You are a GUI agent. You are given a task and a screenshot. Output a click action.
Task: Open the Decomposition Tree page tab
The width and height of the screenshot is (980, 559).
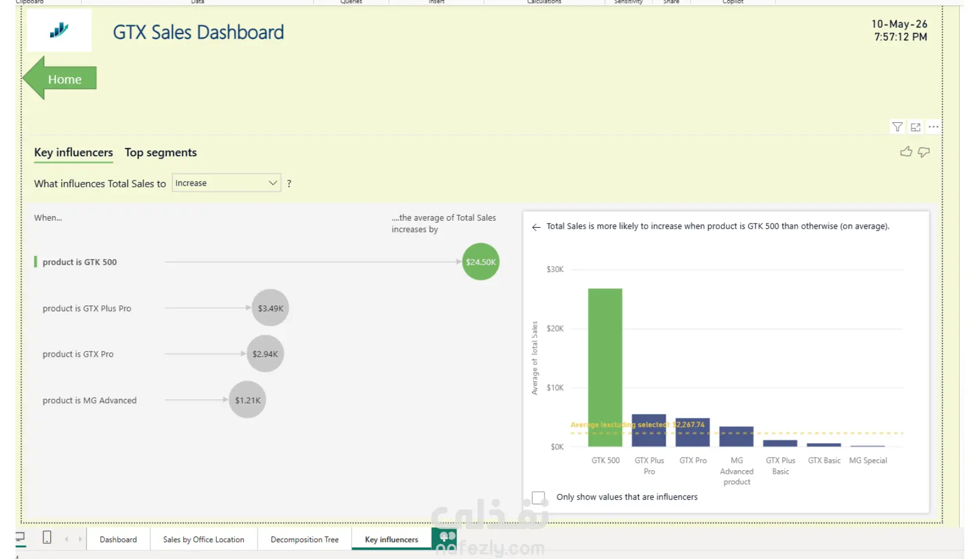[x=304, y=539]
